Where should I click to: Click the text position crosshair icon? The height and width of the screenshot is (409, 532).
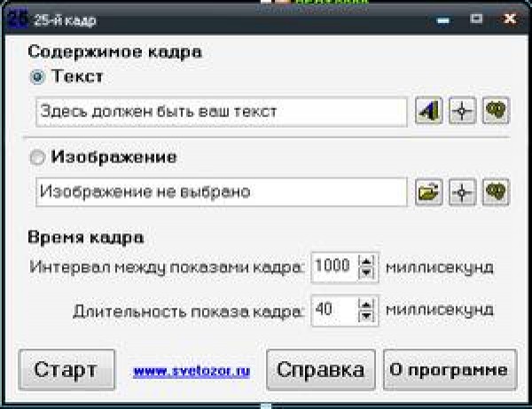click(462, 111)
